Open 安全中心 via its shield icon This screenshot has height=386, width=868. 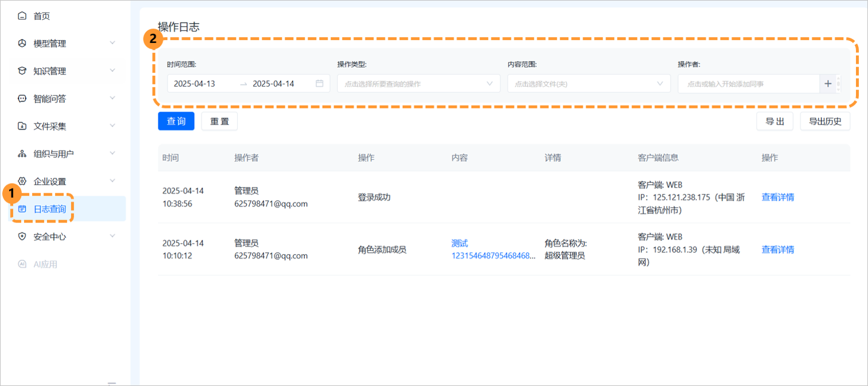click(x=22, y=236)
